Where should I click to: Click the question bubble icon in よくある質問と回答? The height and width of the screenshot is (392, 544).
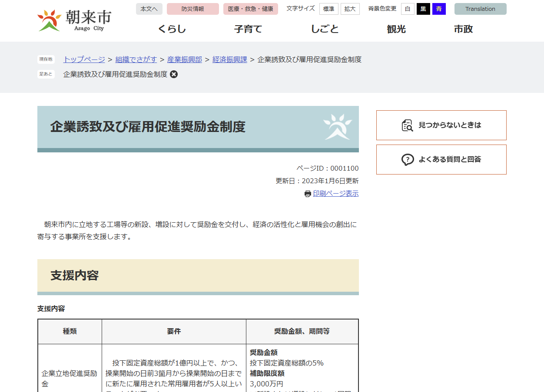point(408,160)
